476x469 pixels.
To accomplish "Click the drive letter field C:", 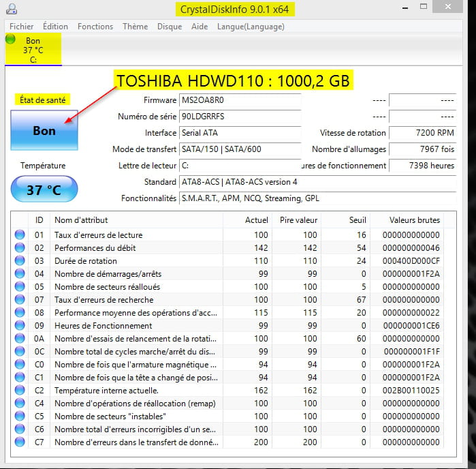I will (x=240, y=166).
